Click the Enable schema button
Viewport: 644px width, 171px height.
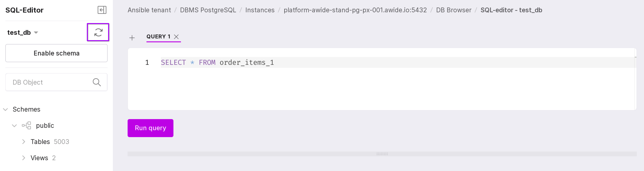pyautogui.click(x=56, y=53)
